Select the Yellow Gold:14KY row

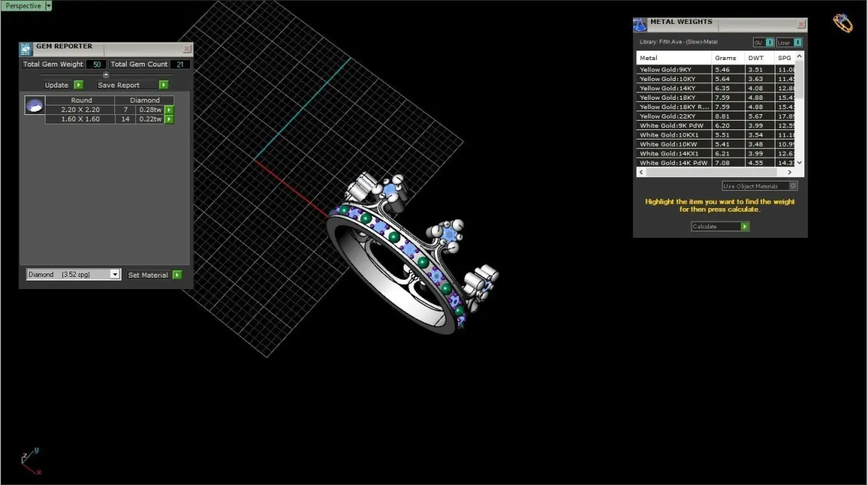(x=715, y=88)
